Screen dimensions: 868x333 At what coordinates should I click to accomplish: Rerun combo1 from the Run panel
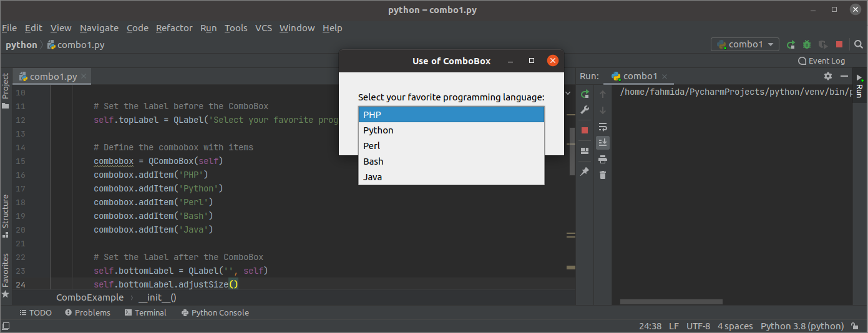(585, 94)
